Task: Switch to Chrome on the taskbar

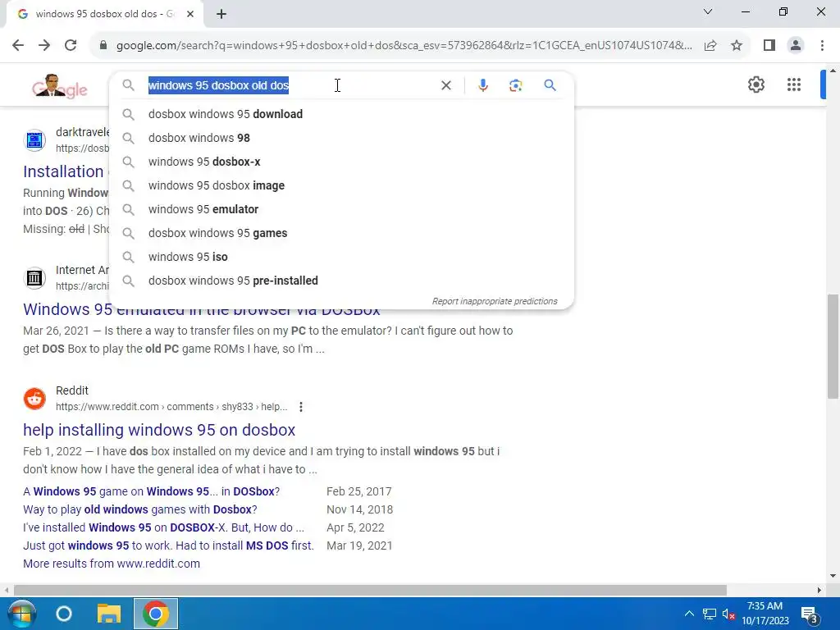Action: (155, 614)
